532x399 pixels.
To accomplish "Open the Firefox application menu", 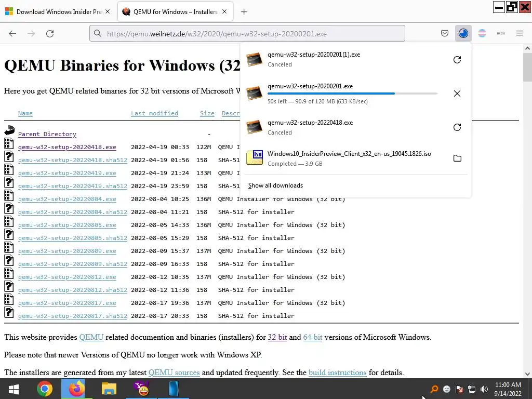I will (x=520, y=33).
